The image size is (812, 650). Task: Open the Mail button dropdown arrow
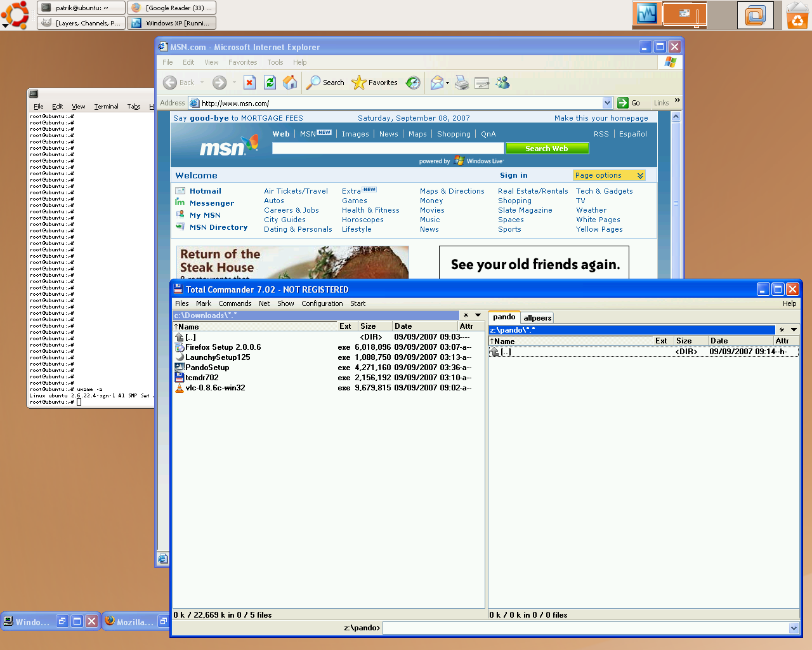[447, 83]
